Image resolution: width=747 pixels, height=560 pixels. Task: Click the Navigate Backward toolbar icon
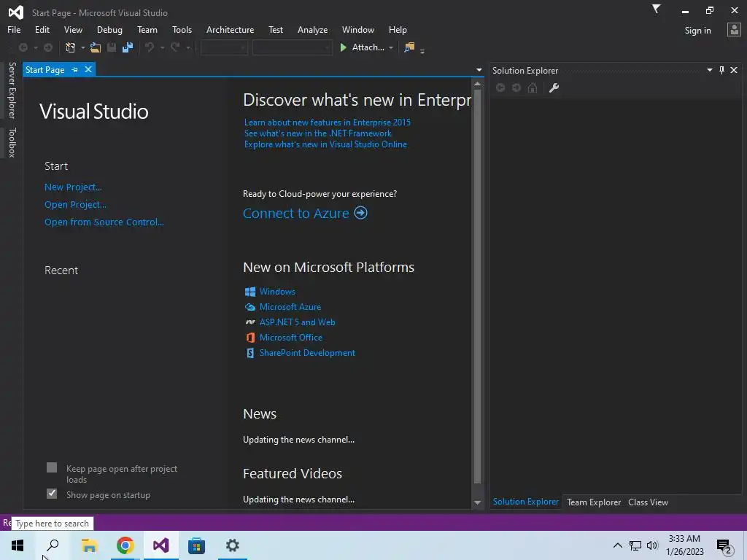[23, 47]
